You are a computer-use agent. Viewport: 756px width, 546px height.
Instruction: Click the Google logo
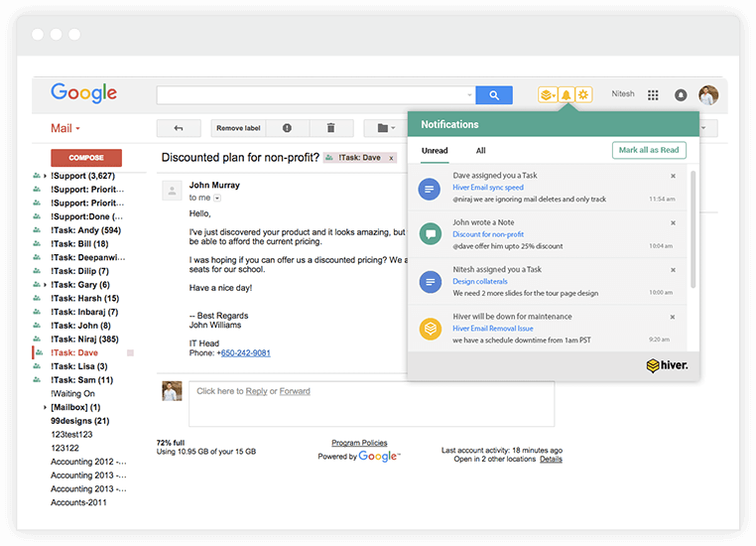84,92
